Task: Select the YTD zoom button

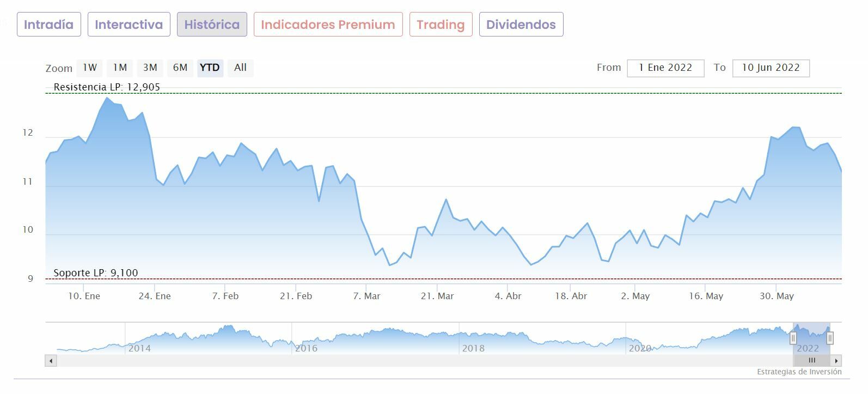Action: [210, 68]
